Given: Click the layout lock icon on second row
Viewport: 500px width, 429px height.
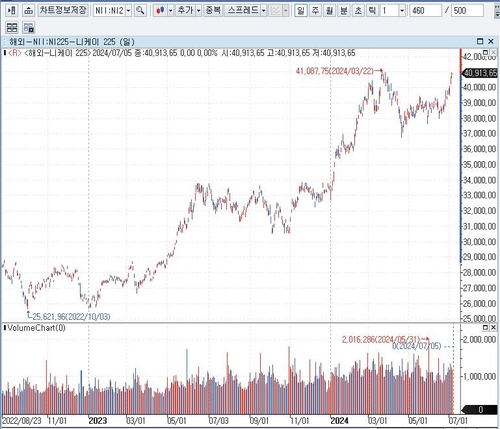Looking at the screenshot, I should pyautogui.click(x=29, y=27).
